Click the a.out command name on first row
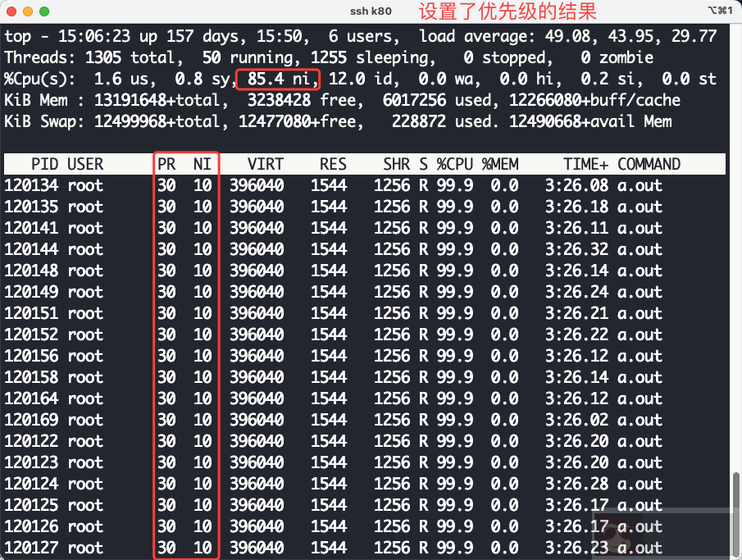The image size is (742, 560). (641, 185)
